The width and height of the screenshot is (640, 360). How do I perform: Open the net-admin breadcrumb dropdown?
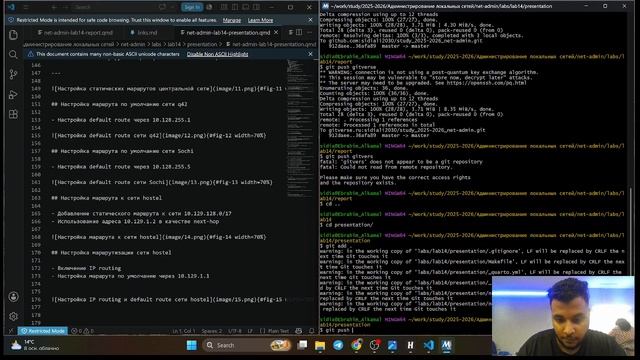coord(133,44)
